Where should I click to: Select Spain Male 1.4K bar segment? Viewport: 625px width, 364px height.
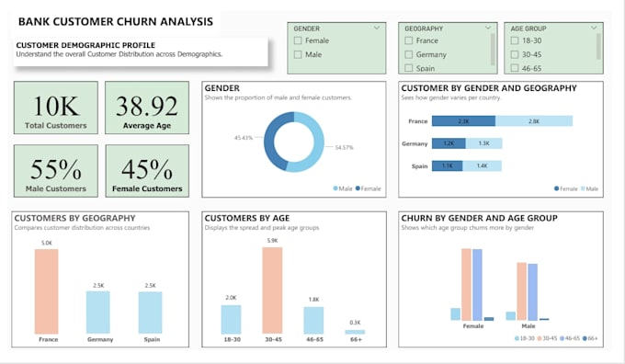483,165
